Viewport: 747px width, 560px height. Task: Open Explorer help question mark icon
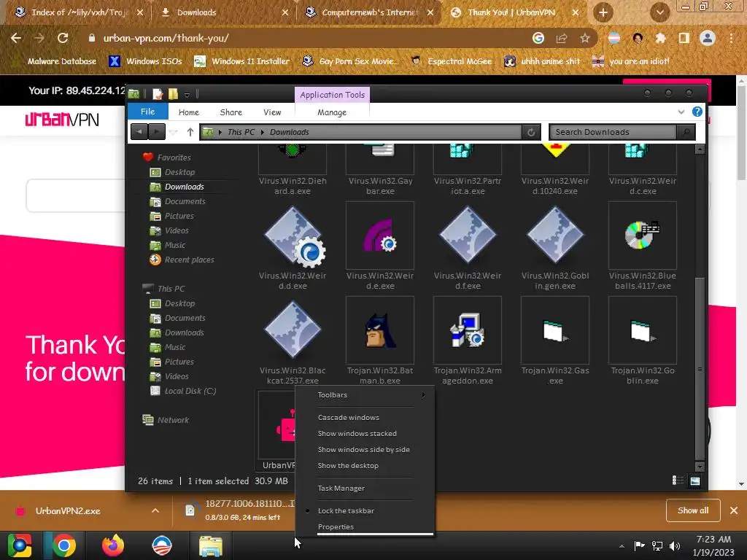pyautogui.click(x=697, y=112)
